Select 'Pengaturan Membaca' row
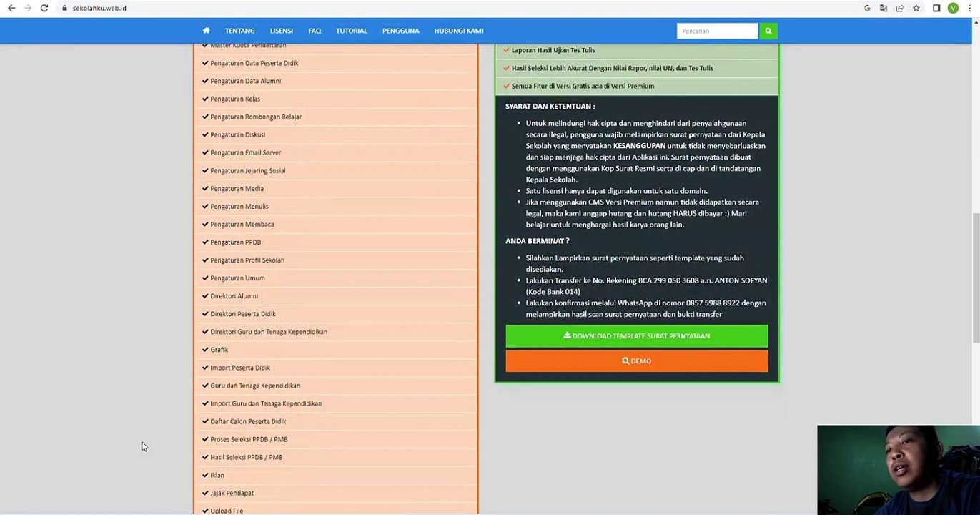Viewport: 980px width, 515px height. pos(336,224)
